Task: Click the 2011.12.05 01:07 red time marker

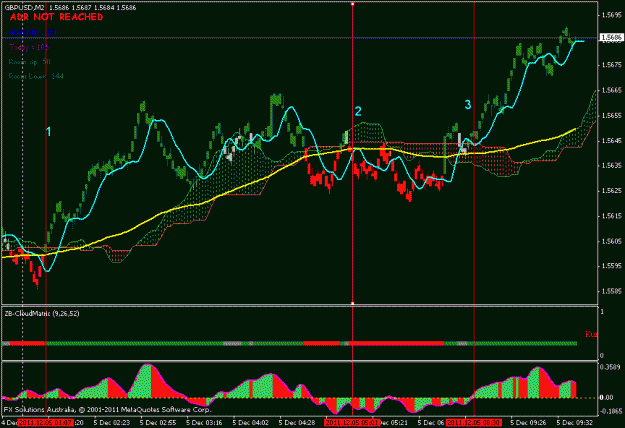Action: [x=45, y=422]
